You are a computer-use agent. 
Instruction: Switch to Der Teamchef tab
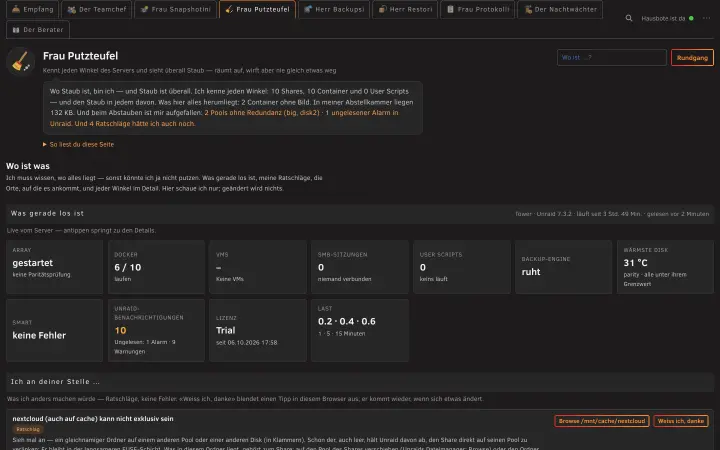(x=96, y=9)
